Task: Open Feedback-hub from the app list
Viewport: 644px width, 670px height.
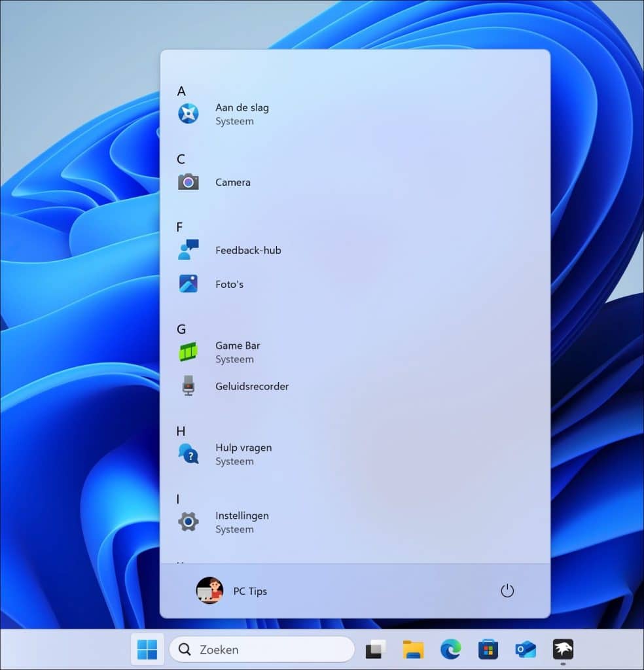Action: pyautogui.click(x=247, y=250)
